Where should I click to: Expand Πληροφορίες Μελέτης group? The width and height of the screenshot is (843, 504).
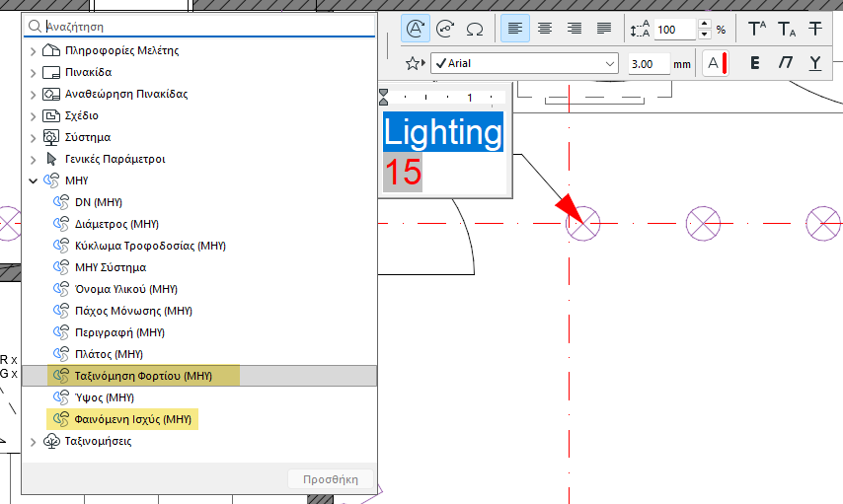(x=33, y=51)
